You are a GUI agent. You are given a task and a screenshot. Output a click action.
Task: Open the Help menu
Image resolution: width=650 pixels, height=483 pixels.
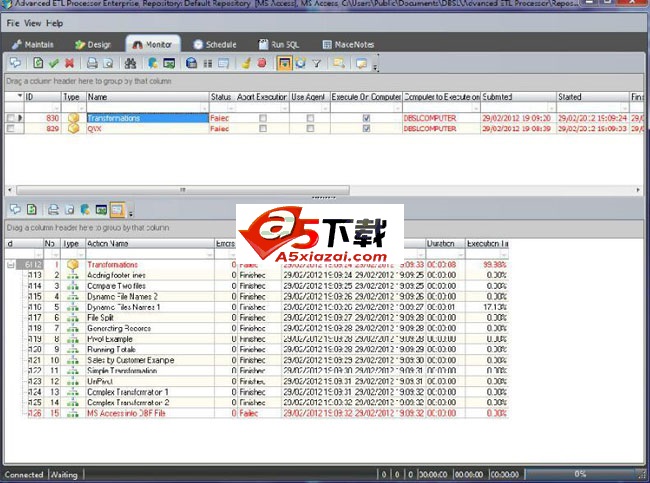click(54, 23)
